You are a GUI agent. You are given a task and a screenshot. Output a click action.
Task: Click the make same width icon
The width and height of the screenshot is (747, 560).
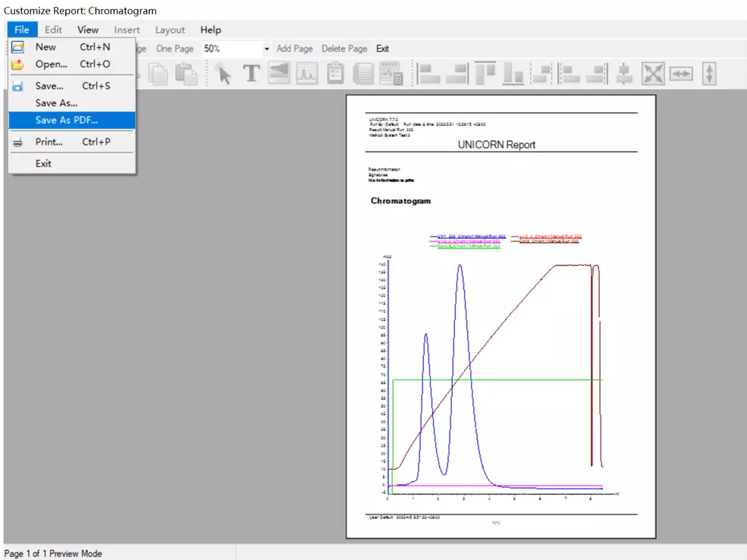point(681,74)
